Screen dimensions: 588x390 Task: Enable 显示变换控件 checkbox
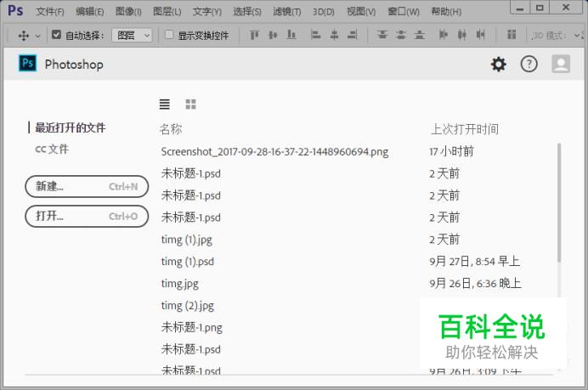point(169,35)
